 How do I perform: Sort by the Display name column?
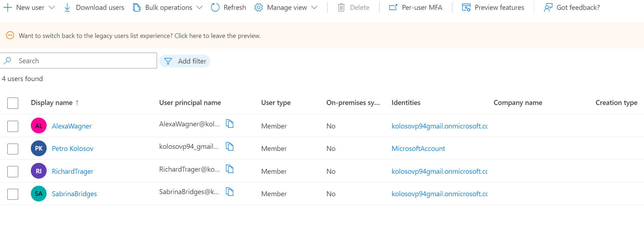[52, 102]
